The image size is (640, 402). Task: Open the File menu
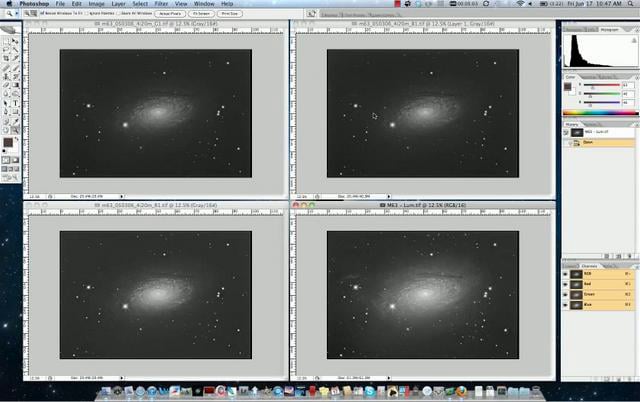pyautogui.click(x=60, y=4)
